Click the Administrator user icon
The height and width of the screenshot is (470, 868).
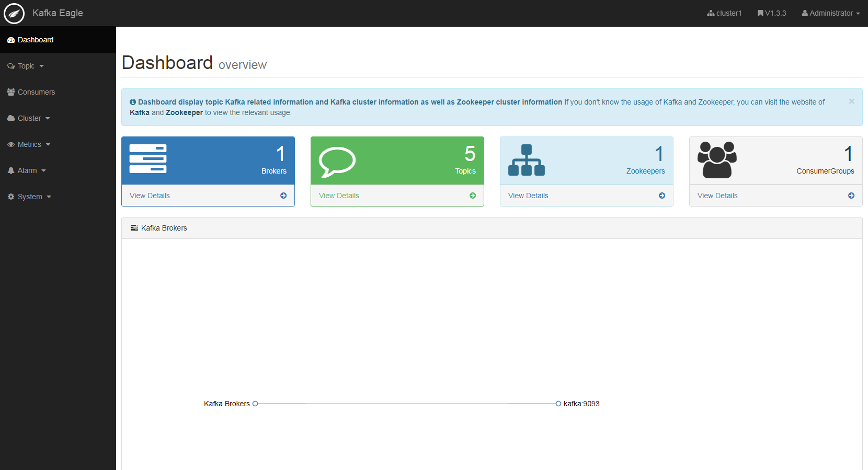click(x=805, y=13)
